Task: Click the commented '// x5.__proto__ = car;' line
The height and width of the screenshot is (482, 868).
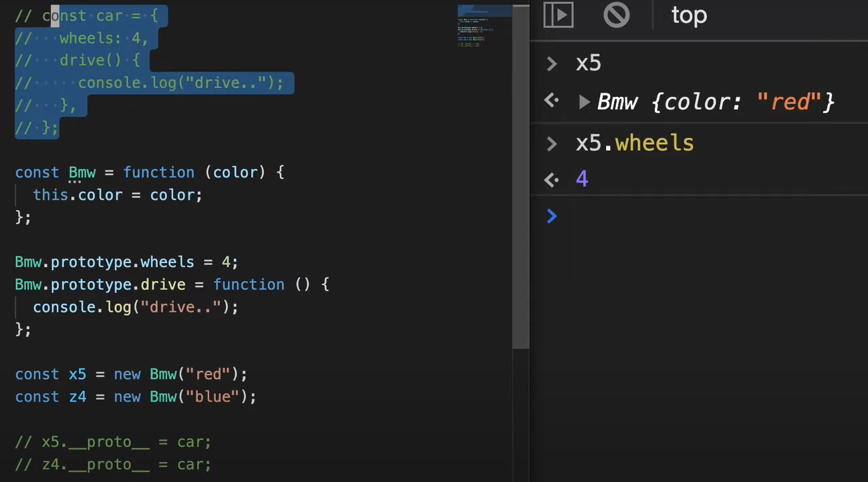Action: coord(113,442)
